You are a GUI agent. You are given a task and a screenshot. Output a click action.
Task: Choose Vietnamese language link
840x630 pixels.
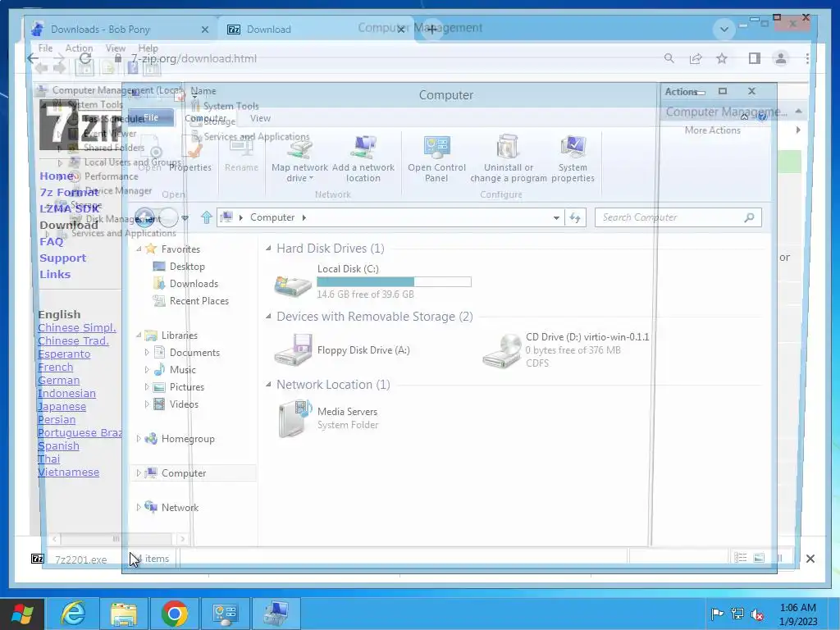[x=69, y=472]
